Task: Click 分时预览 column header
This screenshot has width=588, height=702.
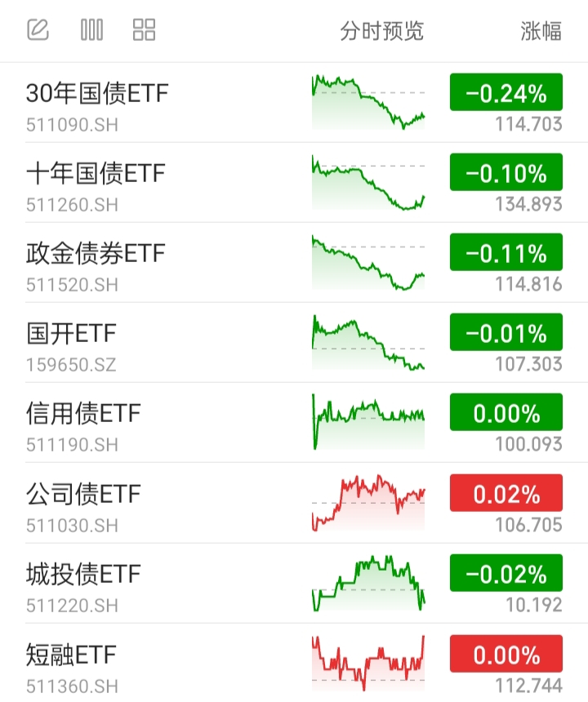Action: [381, 32]
